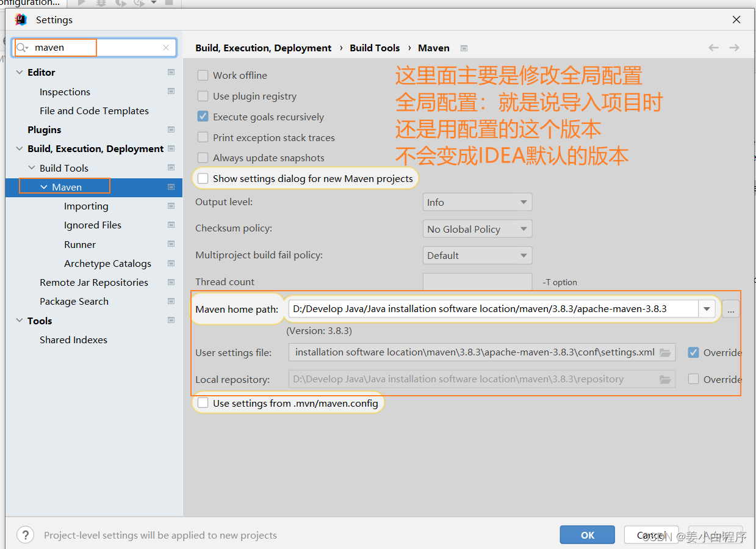This screenshot has width=756, height=549.
Task: Click the project-level icon beside Maven breadcrumb
Action: click(x=464, y=48)
